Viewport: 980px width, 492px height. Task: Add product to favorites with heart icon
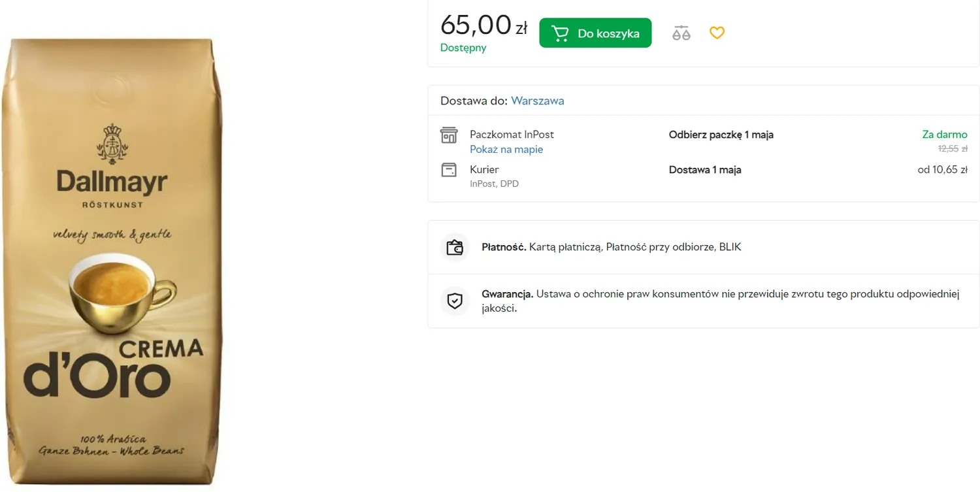click(717, 33)
